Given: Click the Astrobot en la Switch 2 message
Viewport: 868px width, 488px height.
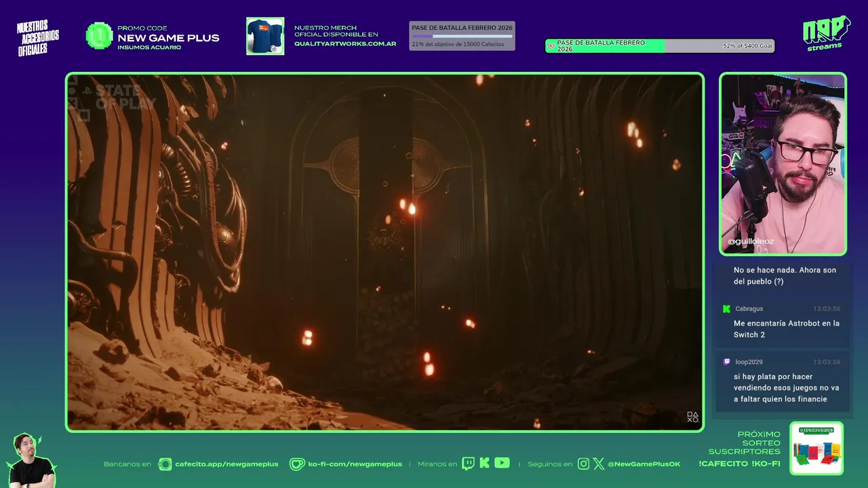Looking at the screenshot, I should 787,329.
